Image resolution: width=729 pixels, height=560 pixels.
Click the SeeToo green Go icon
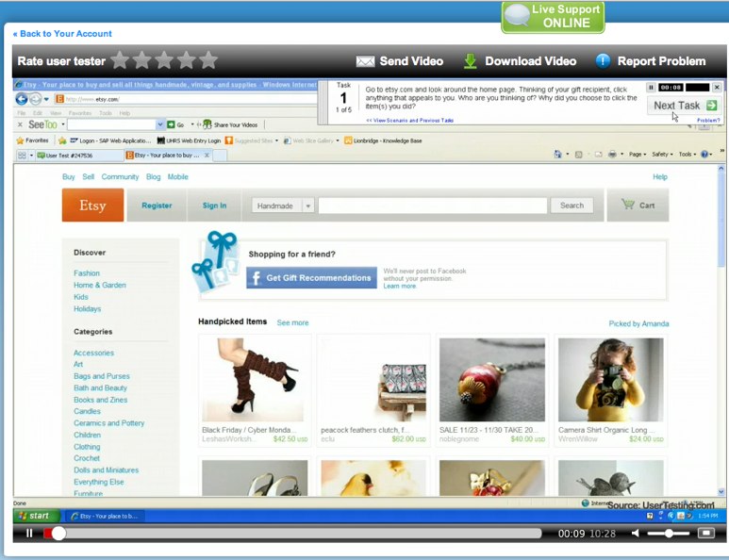pyautogui.click(x=171, y=124)
